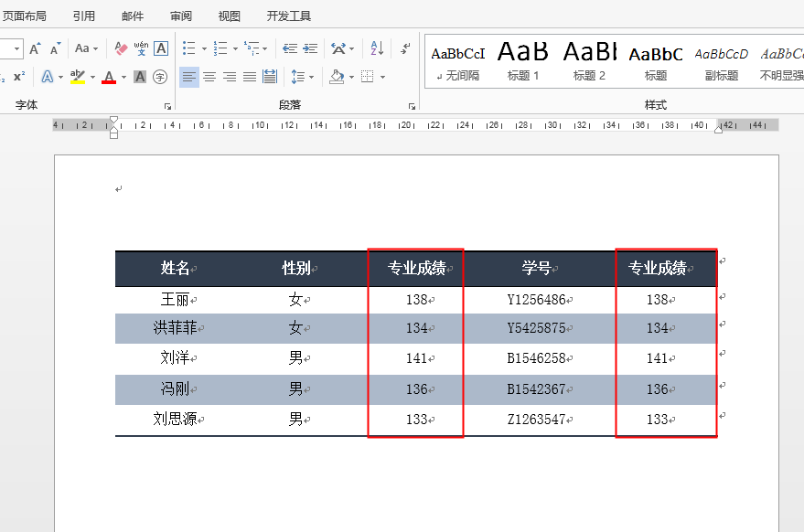Screen dimensions: 804x532
Task: Open the Font dialog launcher
Action: [167, 106]
